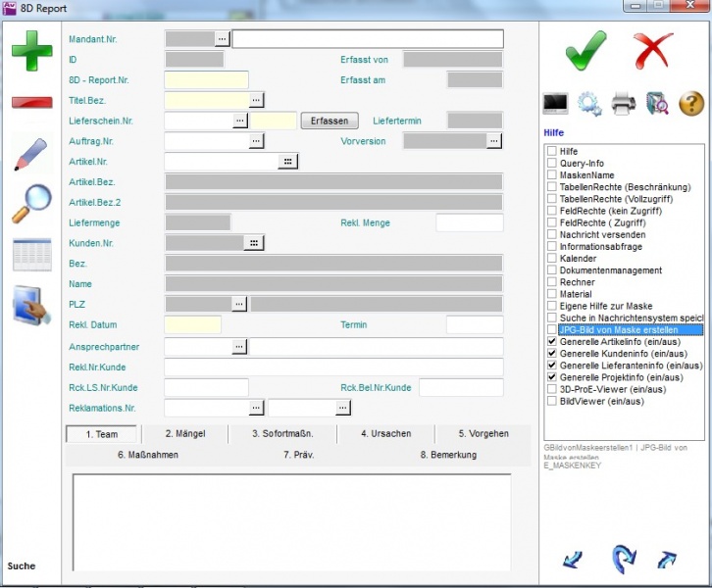Click the gear settings icon
The image size is (712, 588).
589,103
